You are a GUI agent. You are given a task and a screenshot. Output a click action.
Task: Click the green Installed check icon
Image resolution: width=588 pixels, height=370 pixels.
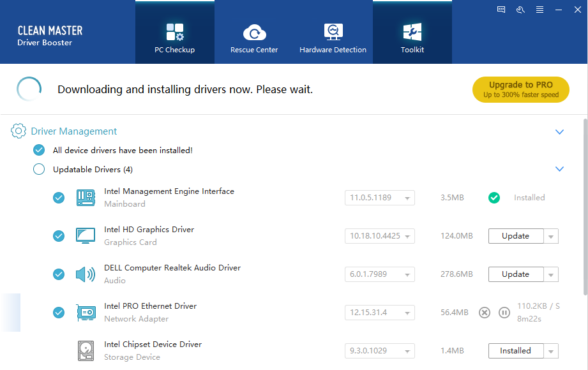tap(494, 198)
